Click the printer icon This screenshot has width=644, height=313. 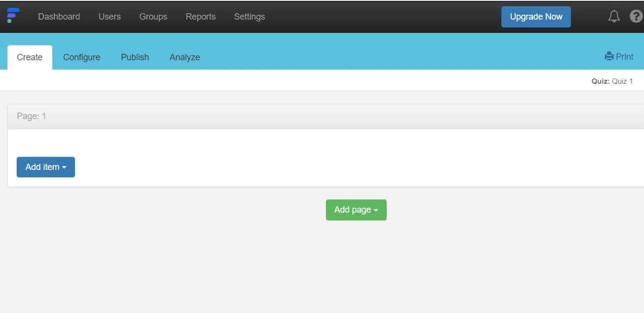609,56
